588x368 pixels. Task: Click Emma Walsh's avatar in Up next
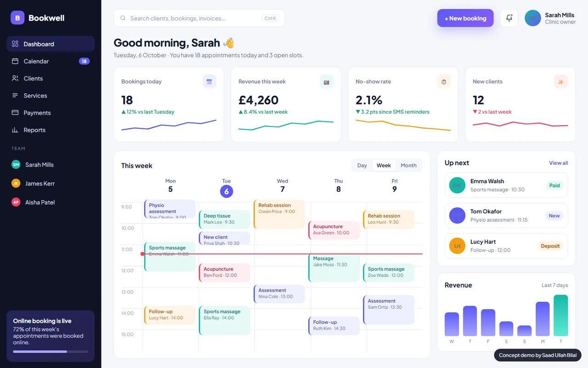point(457,185)
